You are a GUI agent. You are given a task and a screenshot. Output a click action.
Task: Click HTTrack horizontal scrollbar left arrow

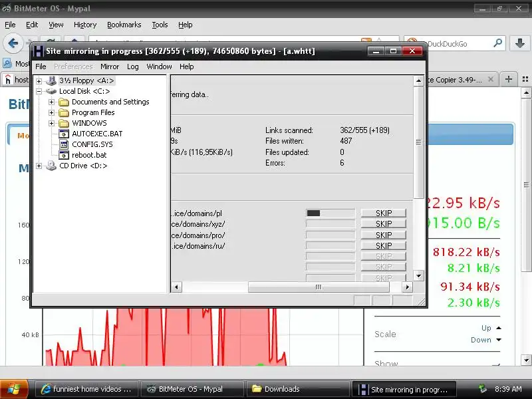point(176,287)
